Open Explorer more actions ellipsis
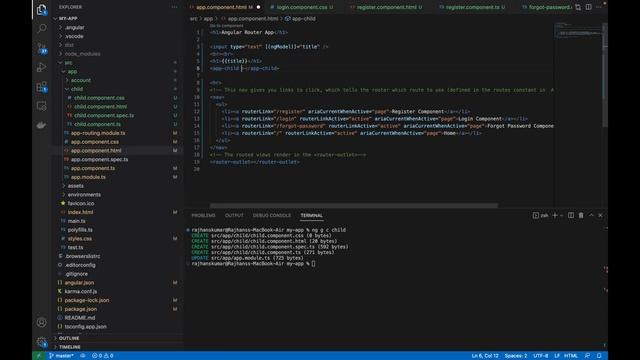The height and width of the screenshot is (360, 640). 175,7
